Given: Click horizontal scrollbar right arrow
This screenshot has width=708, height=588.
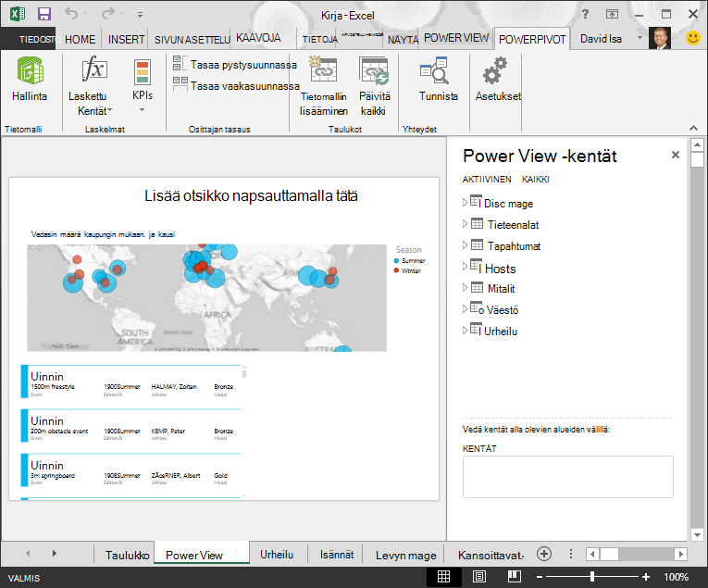Looking at the screenshot, I should (x=681, y=554).
